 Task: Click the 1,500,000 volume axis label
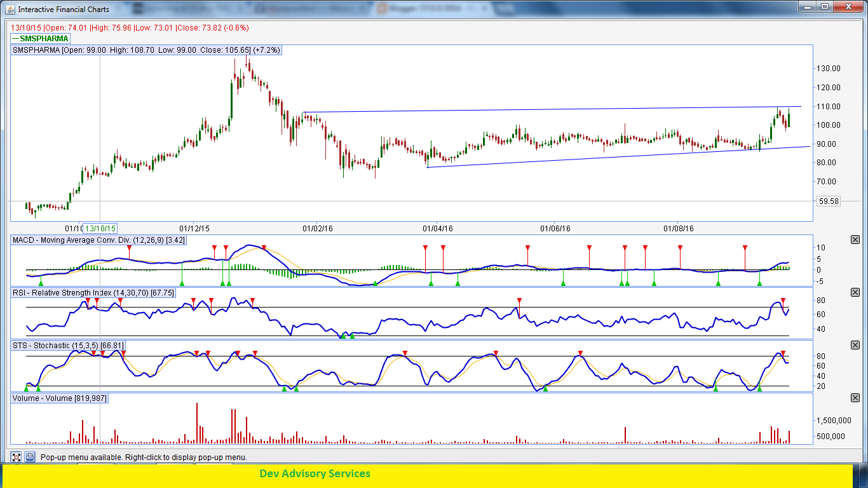coord(834,421)
